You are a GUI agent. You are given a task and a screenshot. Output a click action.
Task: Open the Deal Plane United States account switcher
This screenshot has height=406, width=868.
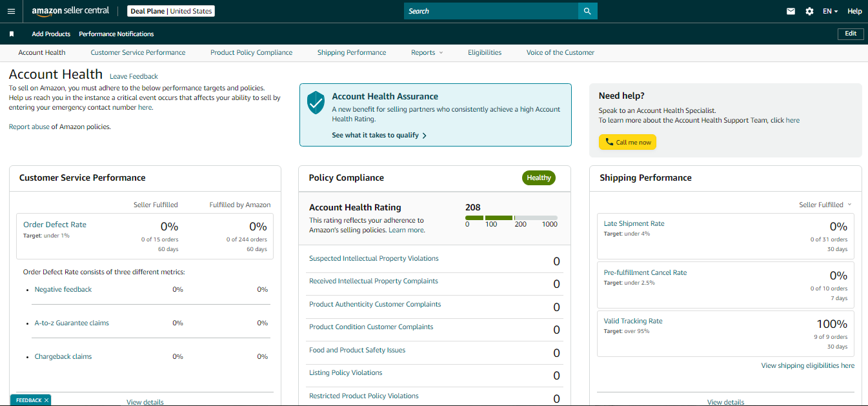click(170, 11)
